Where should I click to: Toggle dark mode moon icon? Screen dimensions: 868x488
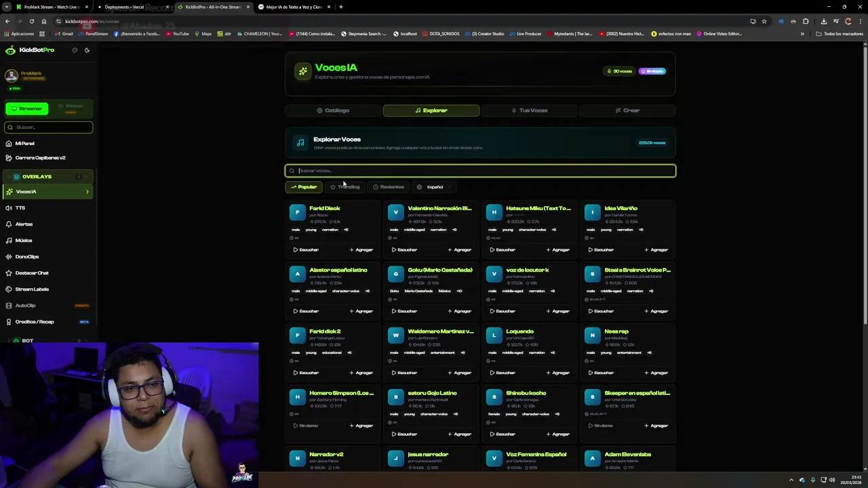pos(87,50)
